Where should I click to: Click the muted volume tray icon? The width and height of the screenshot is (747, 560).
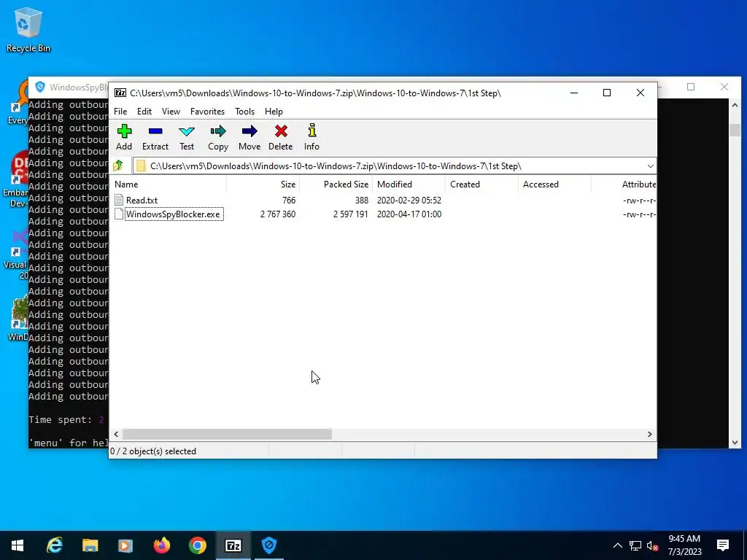[653, 545]
